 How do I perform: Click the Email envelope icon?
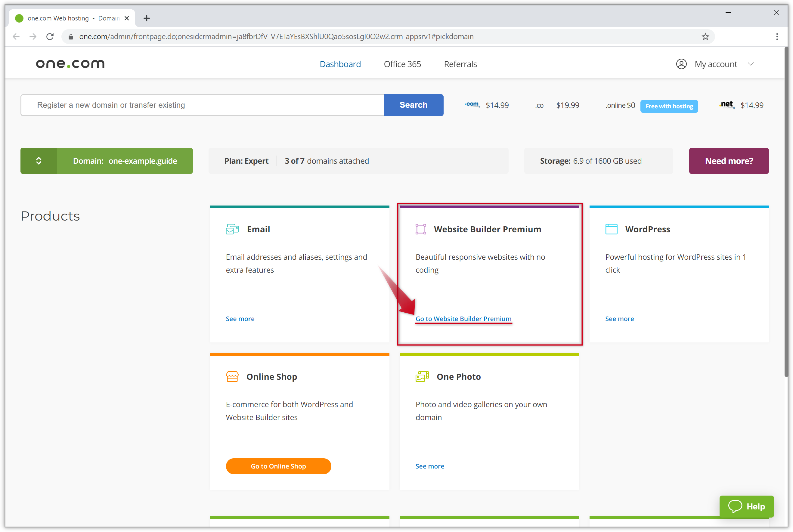pos(232,229)
